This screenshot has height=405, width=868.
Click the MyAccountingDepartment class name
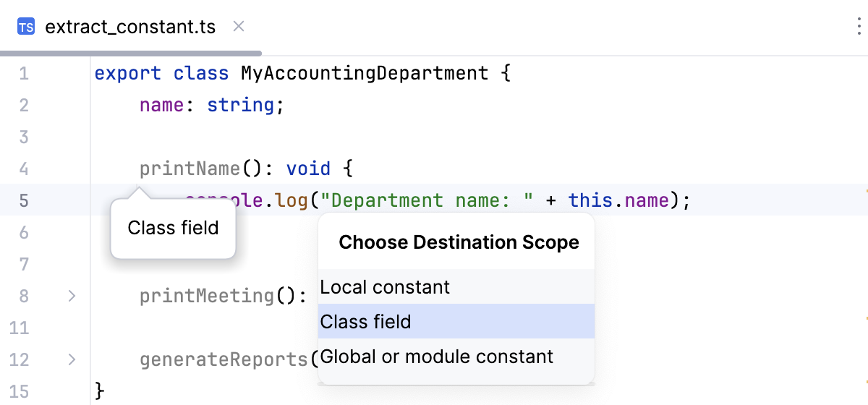(365, 73)
